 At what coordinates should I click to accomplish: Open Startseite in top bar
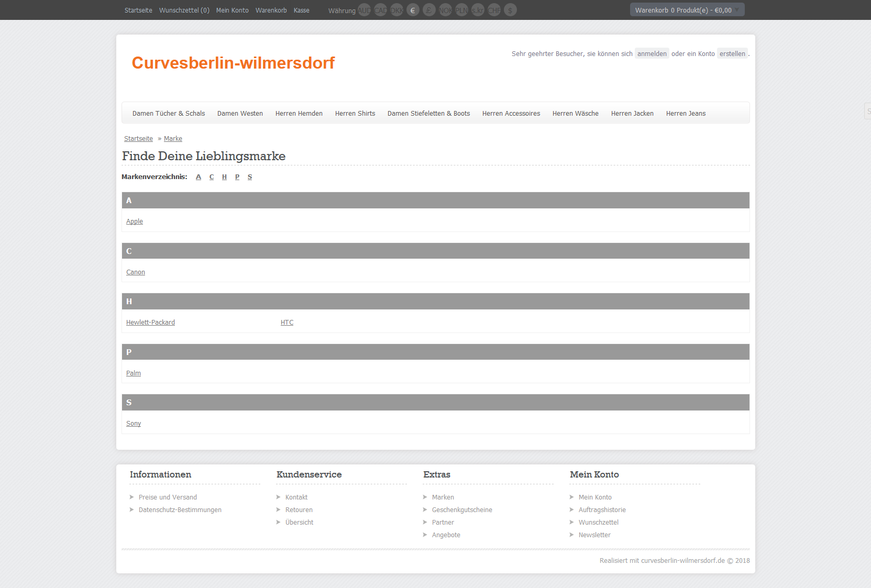tap(138, 10)
